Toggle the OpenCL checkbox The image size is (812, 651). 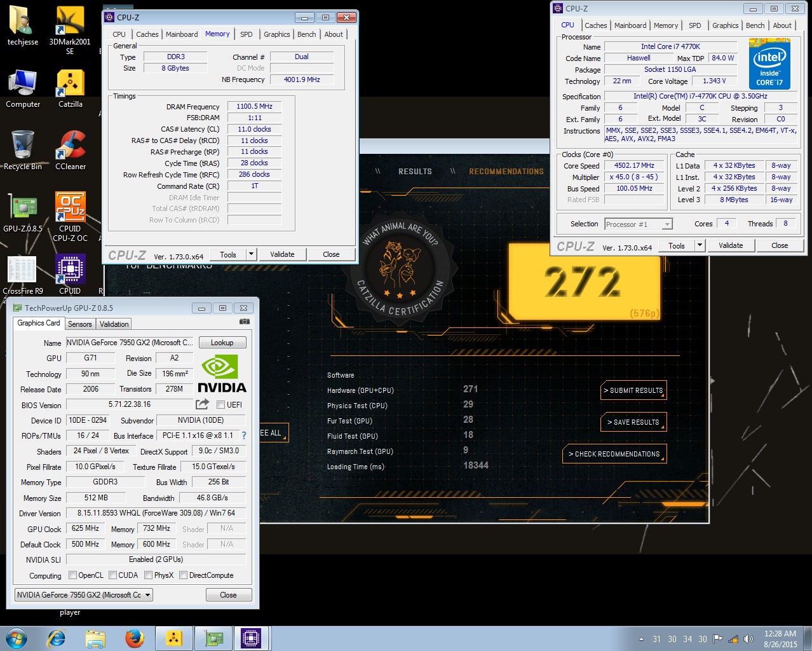point(72,575)
